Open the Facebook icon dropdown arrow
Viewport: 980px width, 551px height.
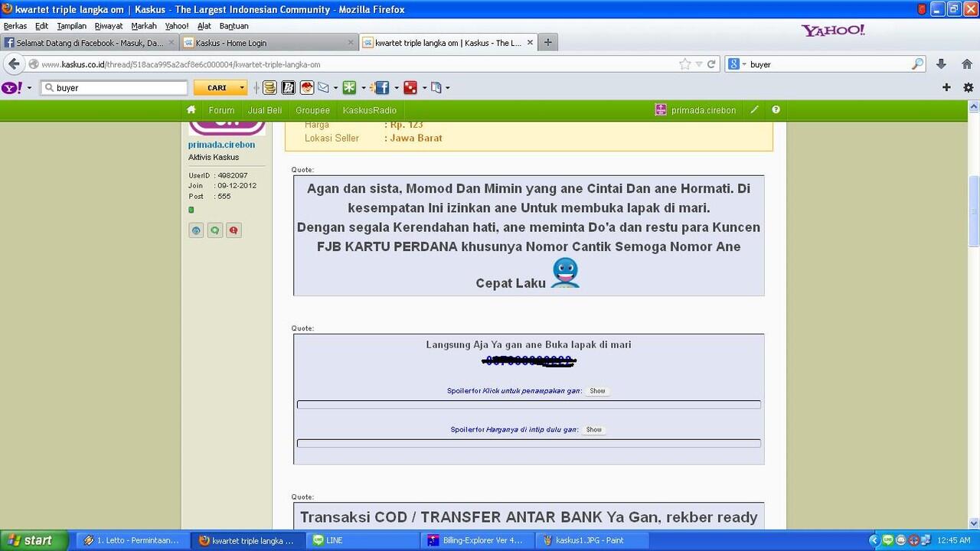396,88
